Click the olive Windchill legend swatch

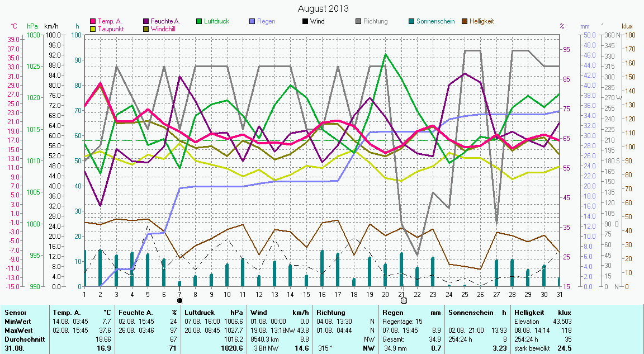point(146,29)
